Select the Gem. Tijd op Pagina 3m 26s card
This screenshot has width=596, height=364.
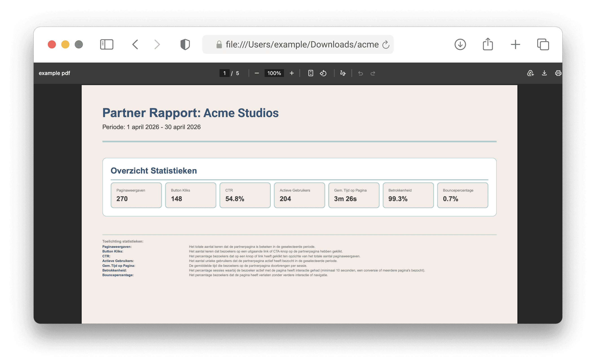354,195
